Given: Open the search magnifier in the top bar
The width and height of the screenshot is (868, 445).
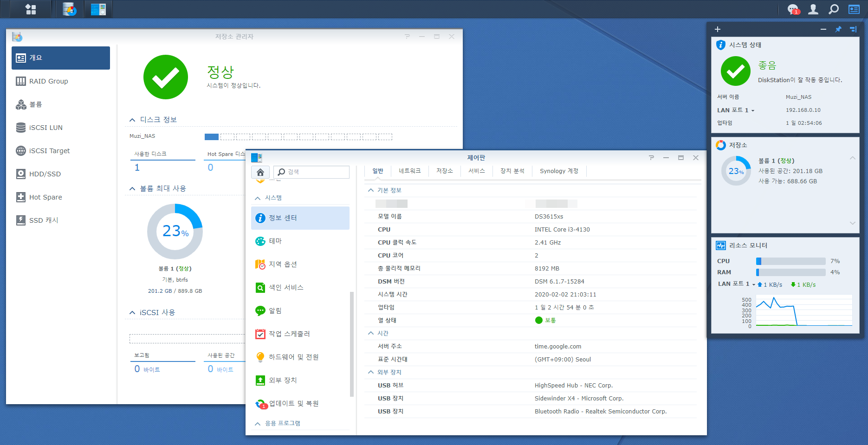Looking at the screenshot, I should click(x=834, y=9).
